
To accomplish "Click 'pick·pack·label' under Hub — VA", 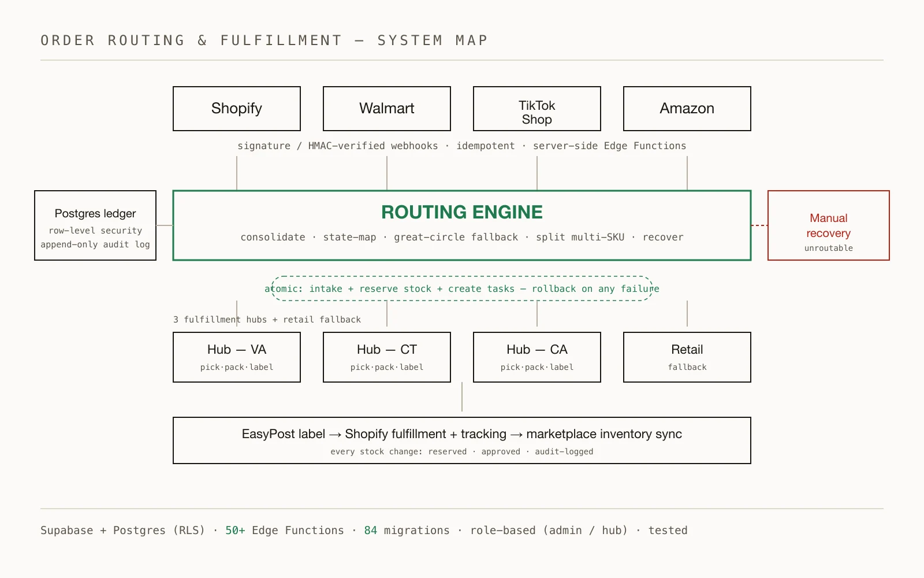I will point(237,367).
